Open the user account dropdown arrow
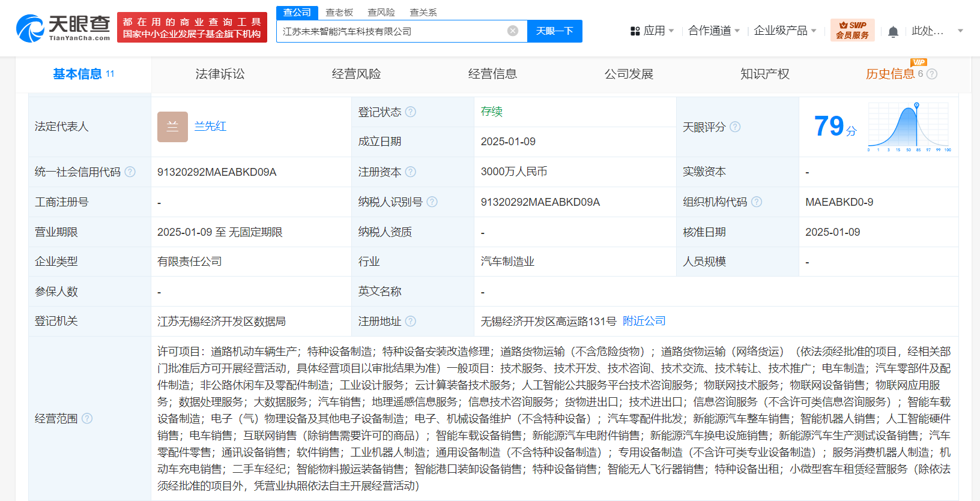The image size is (980, 501). [x=960, y=31]
